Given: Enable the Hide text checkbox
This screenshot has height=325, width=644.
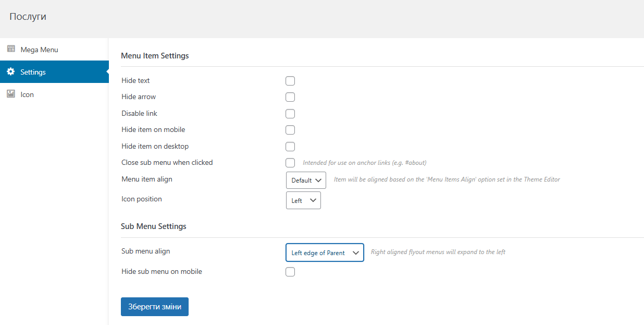Looking at the screenshot, I should (290, 81).
